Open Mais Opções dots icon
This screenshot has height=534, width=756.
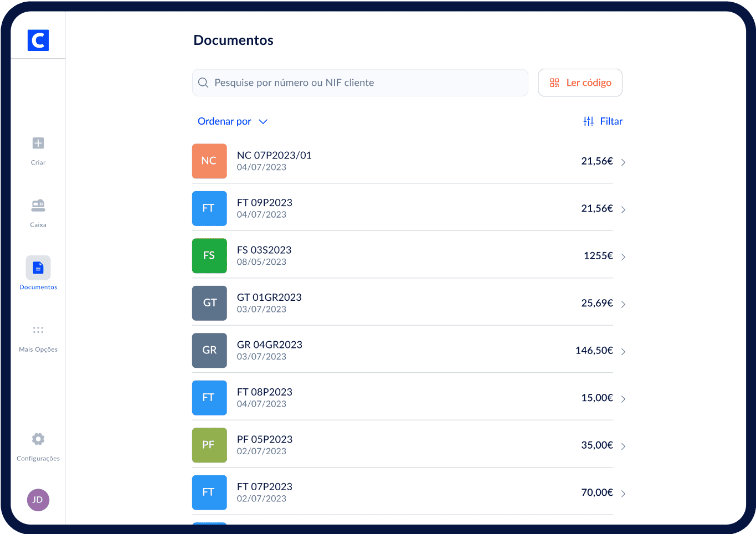38,330
